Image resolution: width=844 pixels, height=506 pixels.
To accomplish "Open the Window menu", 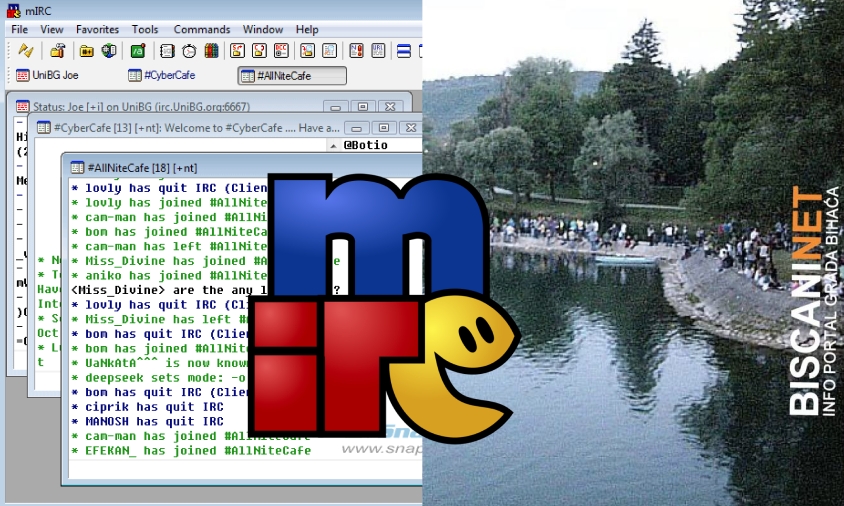I will point(263,30).
